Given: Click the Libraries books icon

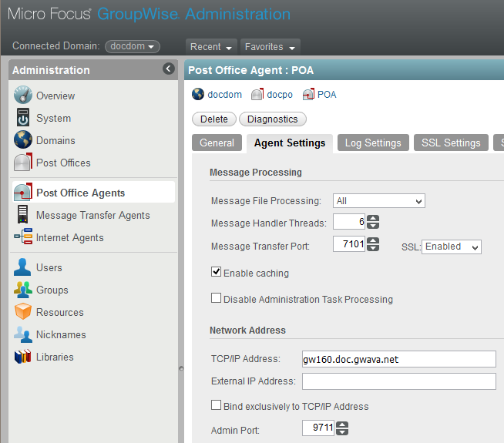Looking at the screenshot, I should pyautogui.click(x=23, y=356).
